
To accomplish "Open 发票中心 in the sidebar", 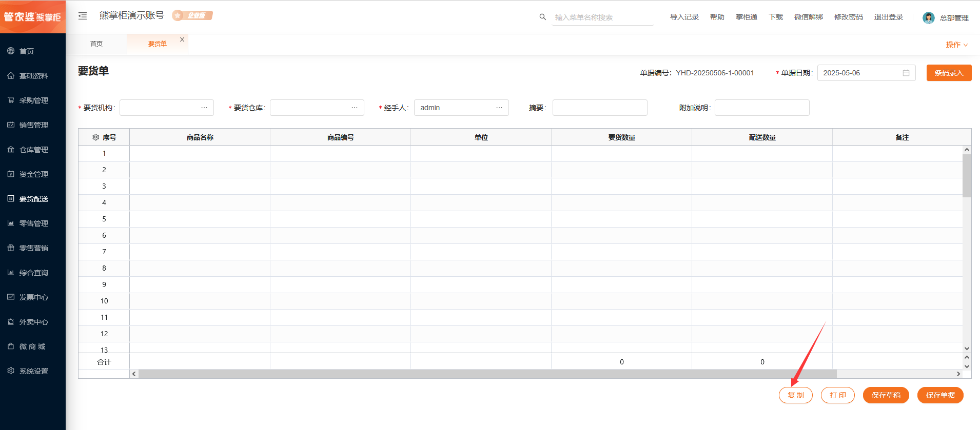I will point(33,297).
